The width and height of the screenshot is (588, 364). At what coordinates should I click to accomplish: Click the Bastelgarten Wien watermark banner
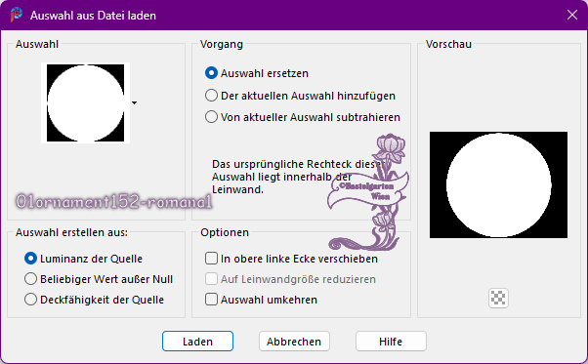pos(367,191)
